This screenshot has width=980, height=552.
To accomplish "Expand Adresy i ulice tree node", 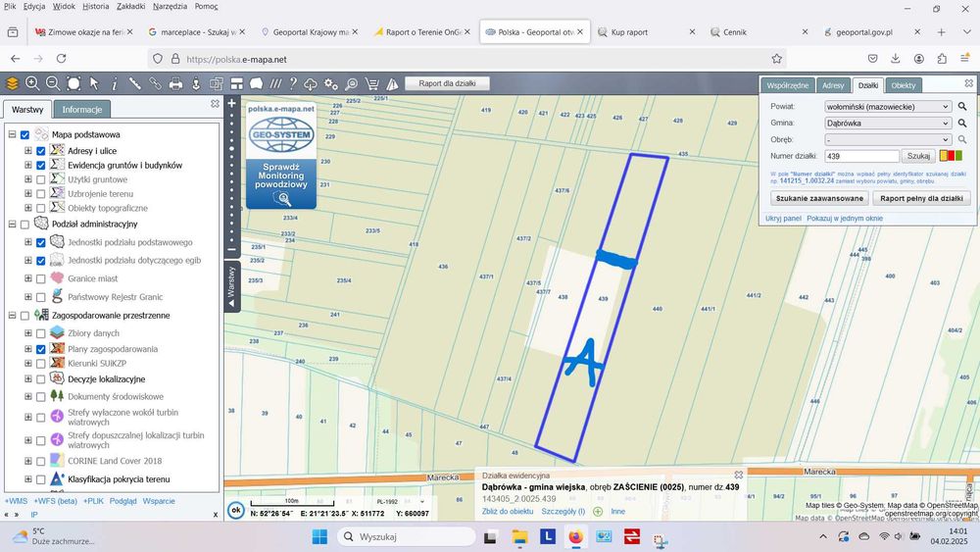I will coord(28,151).
